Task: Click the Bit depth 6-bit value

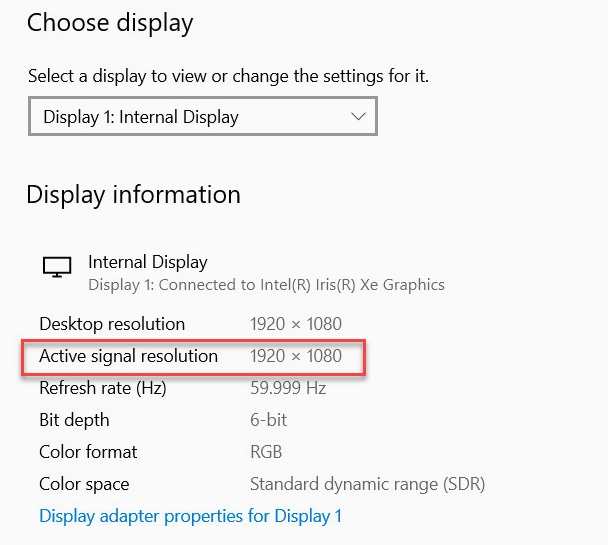Action: click(x=268, y=420)
